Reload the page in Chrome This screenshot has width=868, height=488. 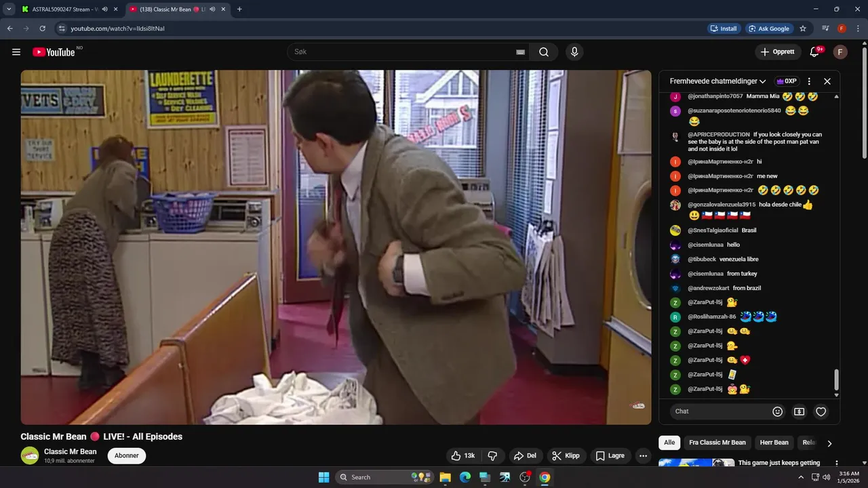pos(43,28)
